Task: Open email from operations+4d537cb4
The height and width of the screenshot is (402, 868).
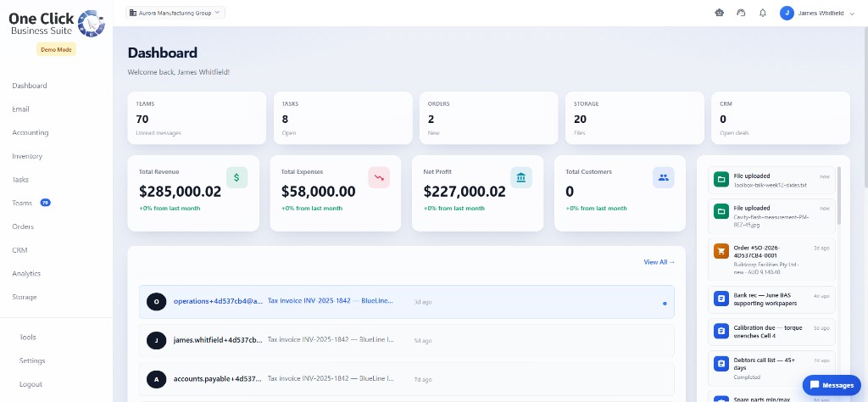Action: (406, 302)
